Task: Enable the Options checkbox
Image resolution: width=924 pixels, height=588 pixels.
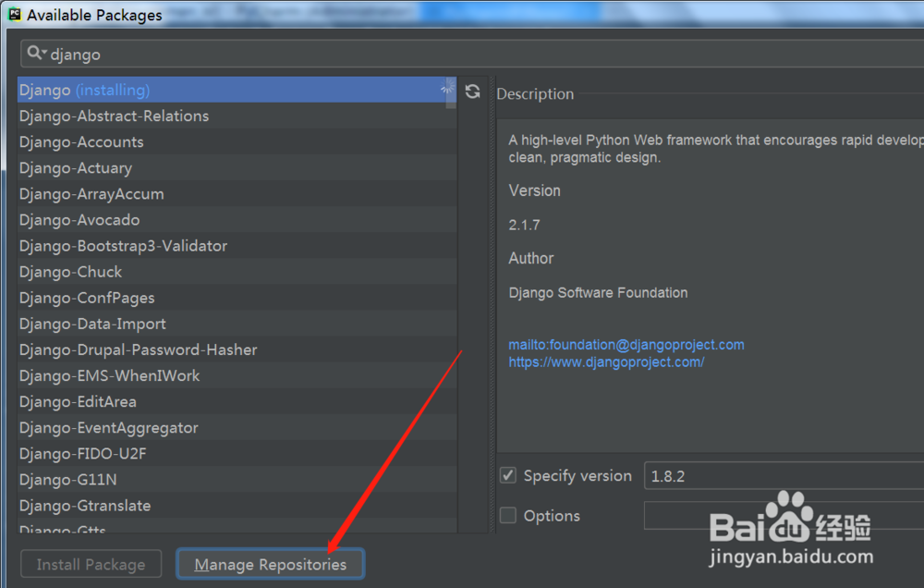Action: click(508, 515)
